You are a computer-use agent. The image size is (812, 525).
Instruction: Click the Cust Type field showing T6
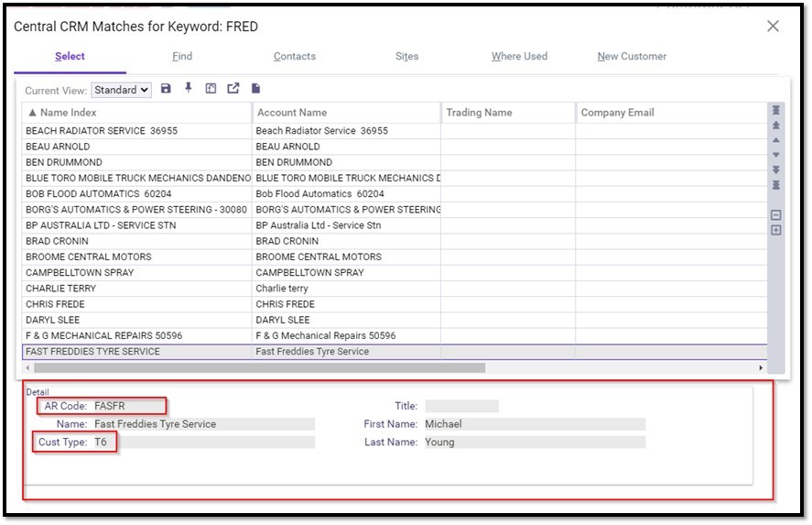tap(204, 442)
